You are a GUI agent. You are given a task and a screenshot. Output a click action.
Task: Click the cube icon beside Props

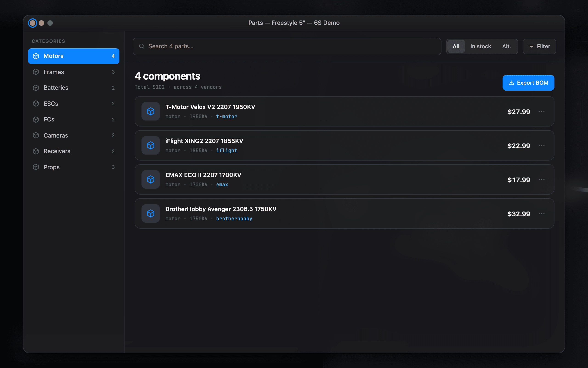[36, 167]
